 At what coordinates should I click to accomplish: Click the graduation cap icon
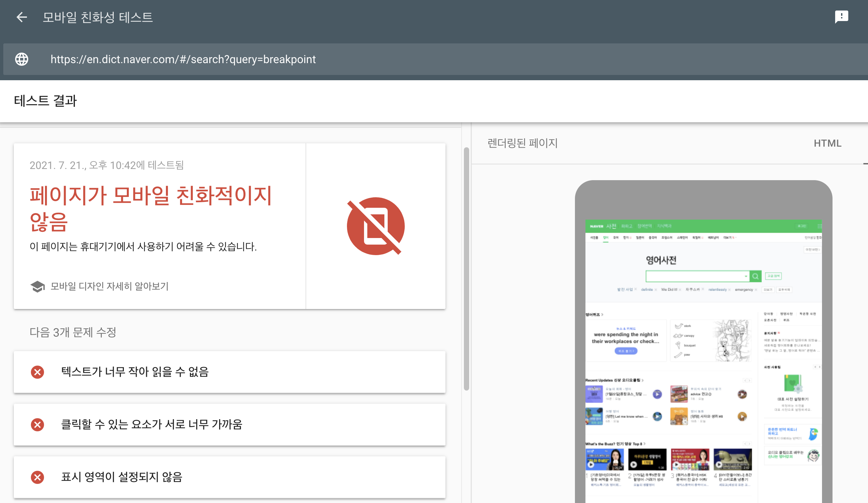37,286
